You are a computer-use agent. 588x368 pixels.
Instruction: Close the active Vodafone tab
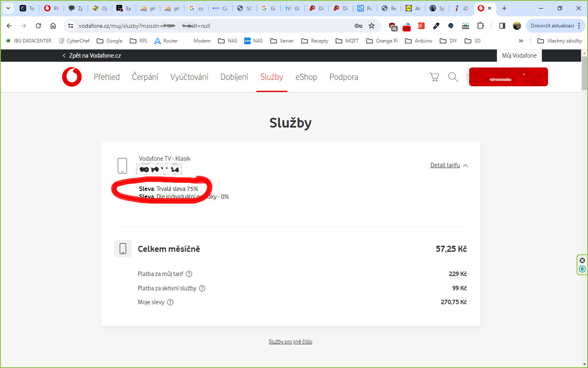tap(490, 8)
